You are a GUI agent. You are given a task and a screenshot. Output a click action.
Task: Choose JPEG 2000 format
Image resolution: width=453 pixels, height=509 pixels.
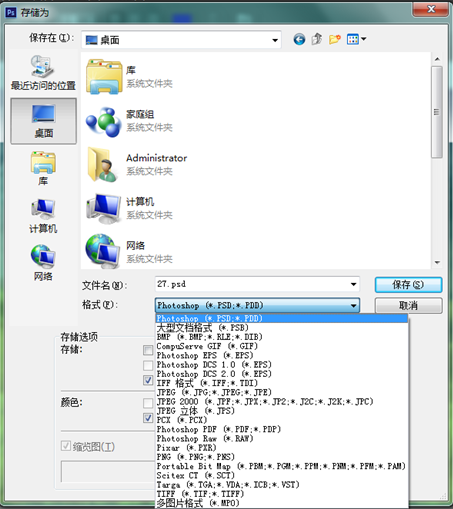point(282,401)
